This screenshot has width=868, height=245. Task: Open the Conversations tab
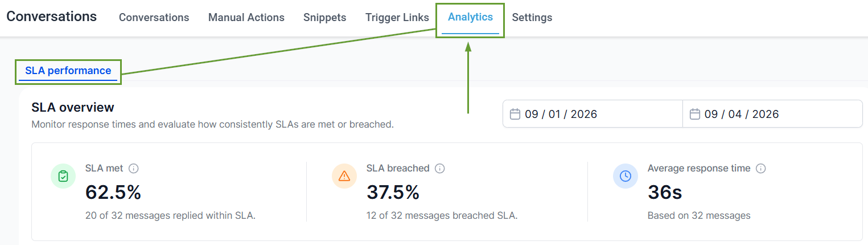pos(154,18)
